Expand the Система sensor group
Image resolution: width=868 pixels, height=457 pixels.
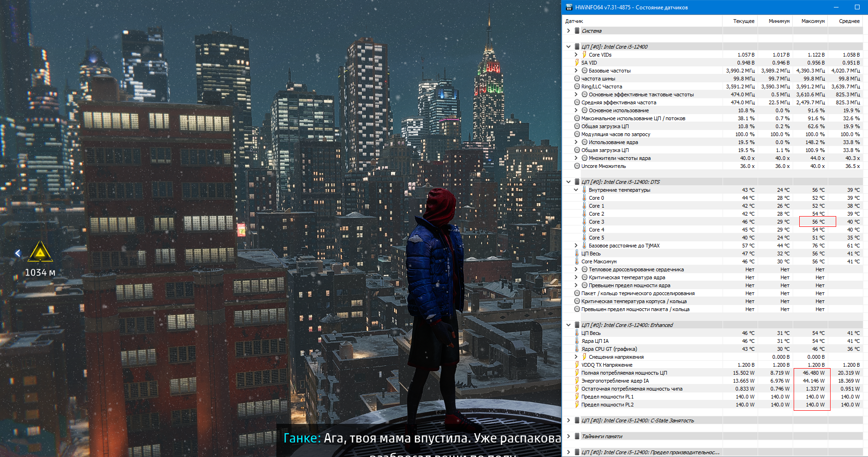pyautogui.click(x=569, y=31)
